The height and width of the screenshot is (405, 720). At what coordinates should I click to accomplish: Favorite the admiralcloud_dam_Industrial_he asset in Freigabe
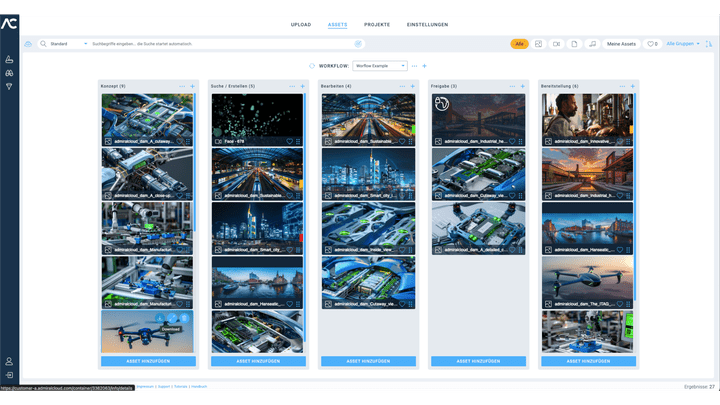[x=512, y=142]
